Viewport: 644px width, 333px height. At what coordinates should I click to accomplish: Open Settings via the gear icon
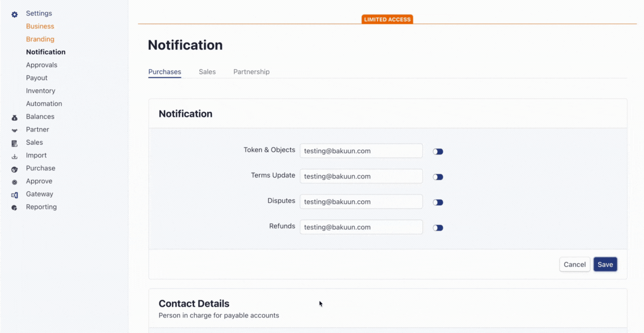[x=14, y=14]
